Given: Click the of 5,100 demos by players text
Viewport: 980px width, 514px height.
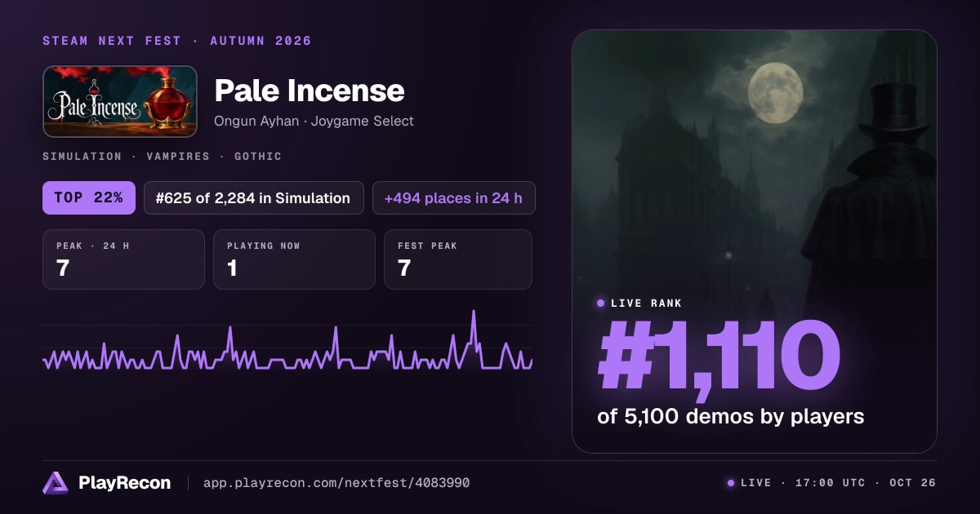Looking at the screenshot, I should [730, 416].
